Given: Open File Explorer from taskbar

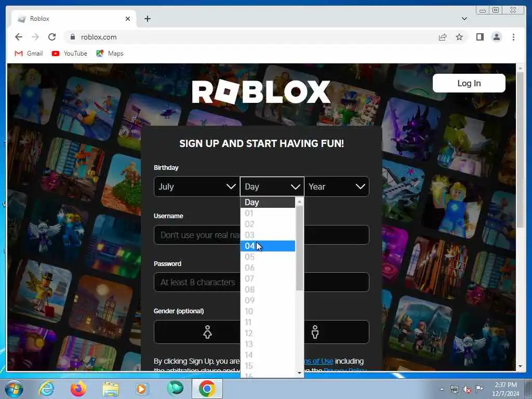Looking at the screenshot, I should point(111,389).
